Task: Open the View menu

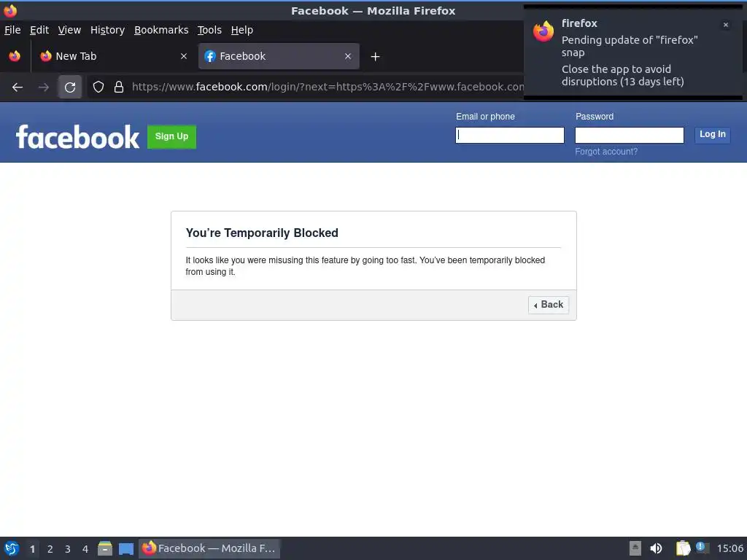Action: 69,30
